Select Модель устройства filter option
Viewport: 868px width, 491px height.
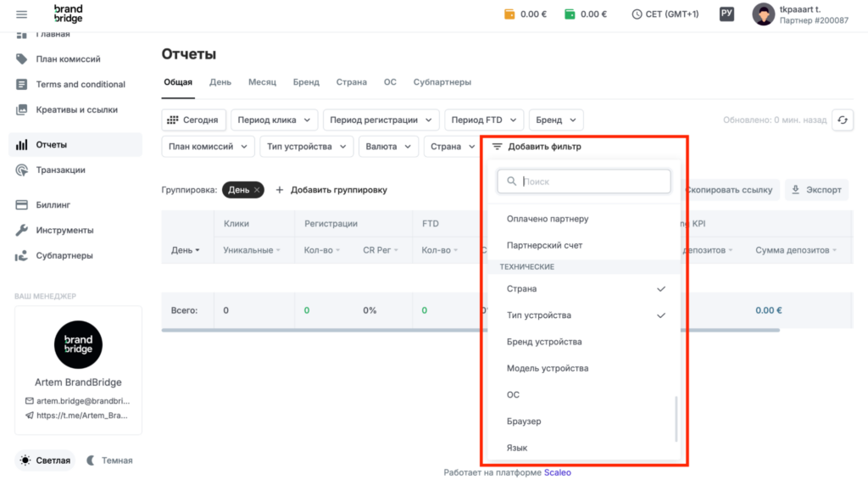(x=584, y=369)
